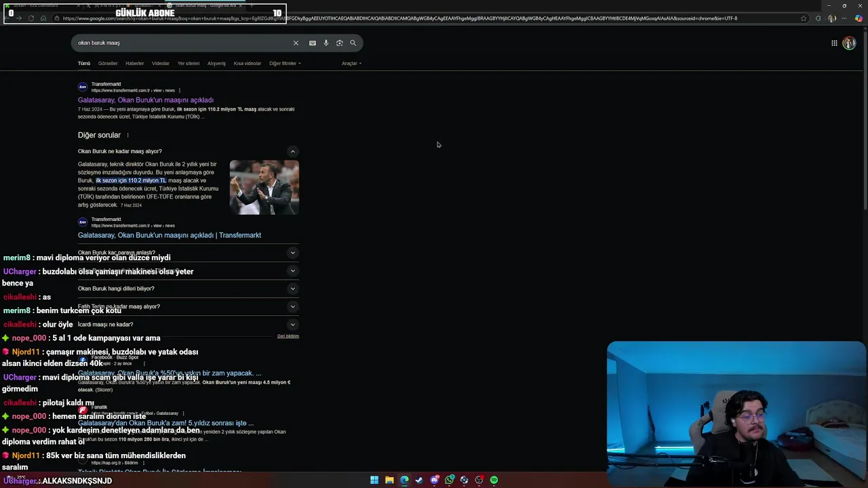Switch to Alışveriş tab

pos(216,63)
